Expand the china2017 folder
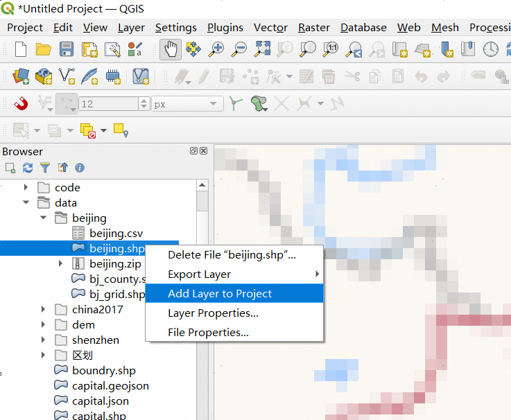Viewport: 511px width, 420px height. point(44,310)
